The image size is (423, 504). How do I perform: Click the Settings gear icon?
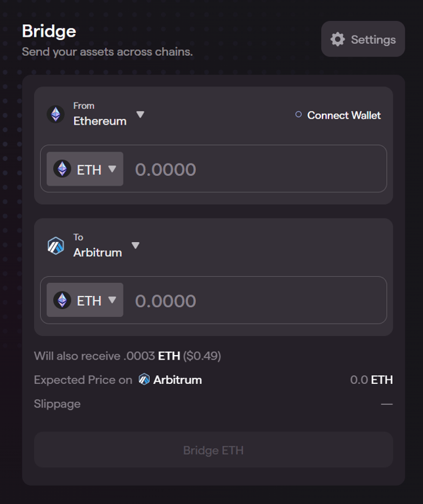pos(338,39)
